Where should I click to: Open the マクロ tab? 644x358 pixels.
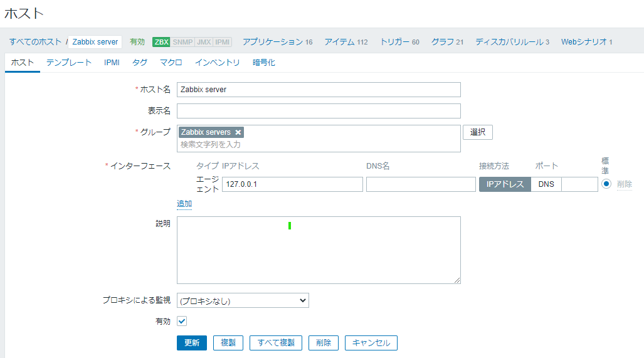[171, 63]
